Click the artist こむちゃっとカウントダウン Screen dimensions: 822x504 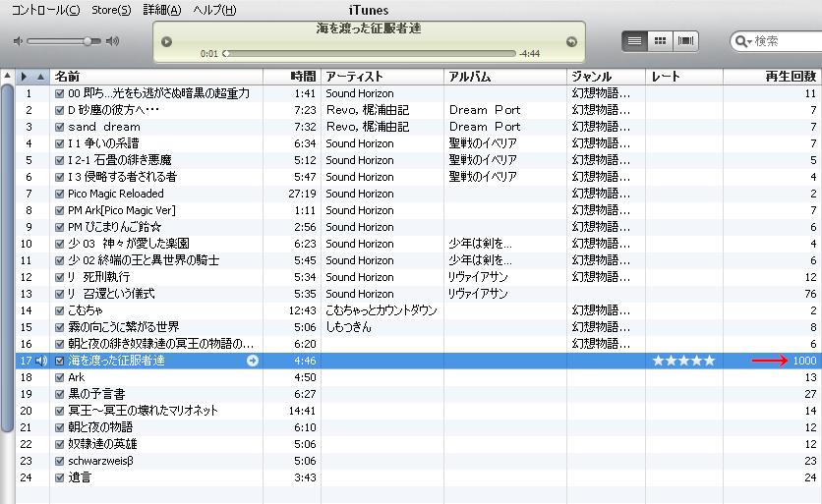[382, 310]
